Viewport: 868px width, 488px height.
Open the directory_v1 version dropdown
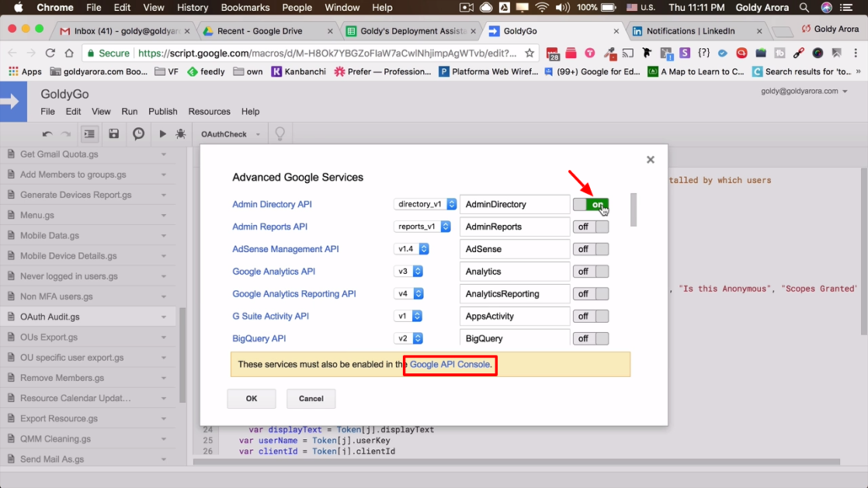[425, 204]
